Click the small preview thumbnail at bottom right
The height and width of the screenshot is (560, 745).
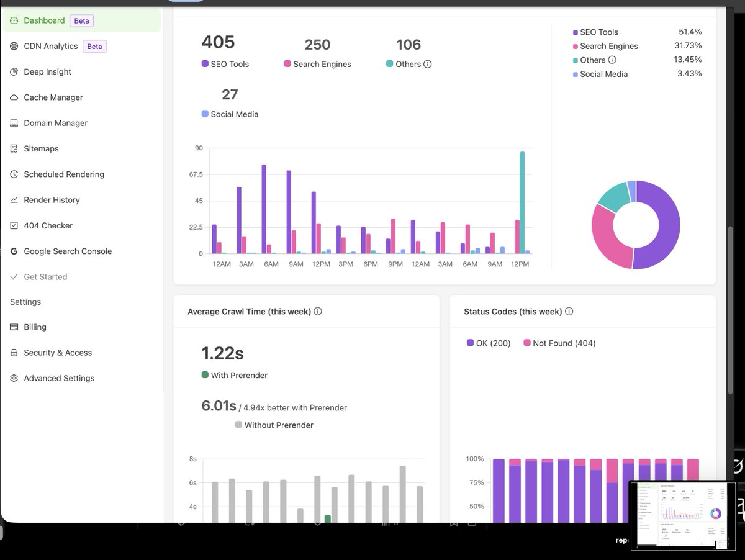[682, 515]
